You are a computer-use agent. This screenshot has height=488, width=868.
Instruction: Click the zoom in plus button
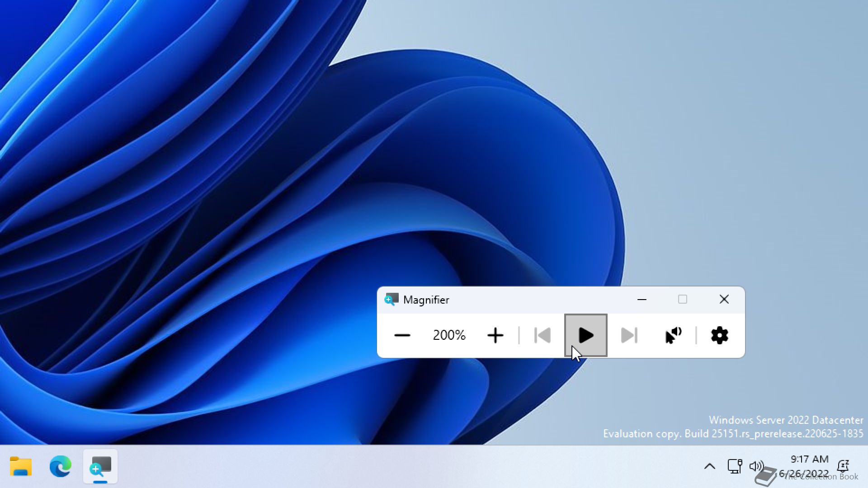(x=495, y=335)
